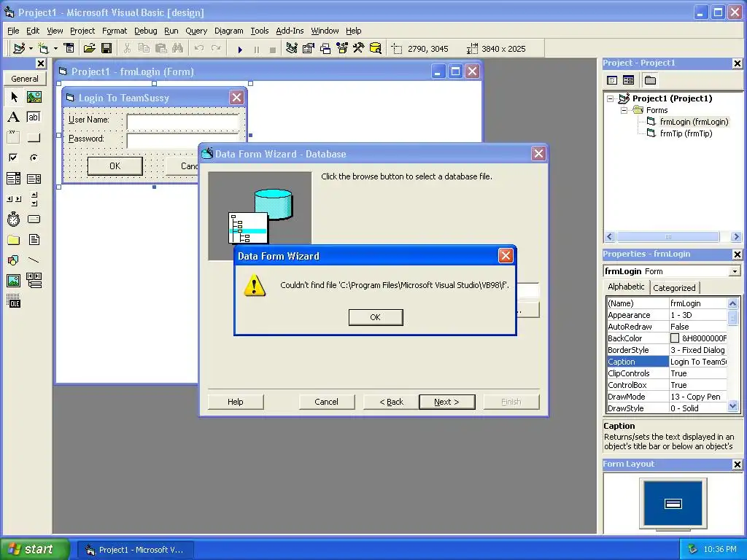Image resolution: width=747 pixels, height=560 pixels.
Task: Click Add Standard EXE Project toolbar icon
Action: coord(19,49)
